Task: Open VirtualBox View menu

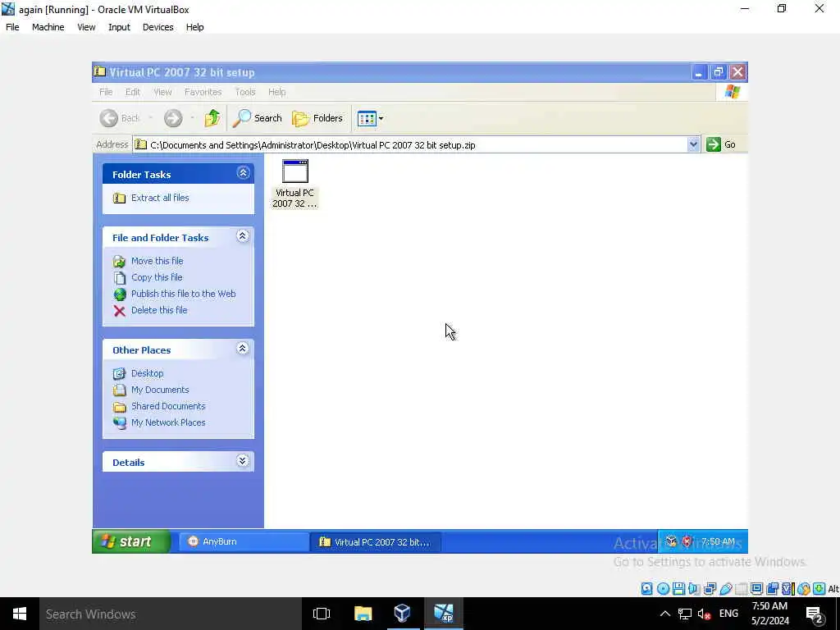Action: [86, 27]
